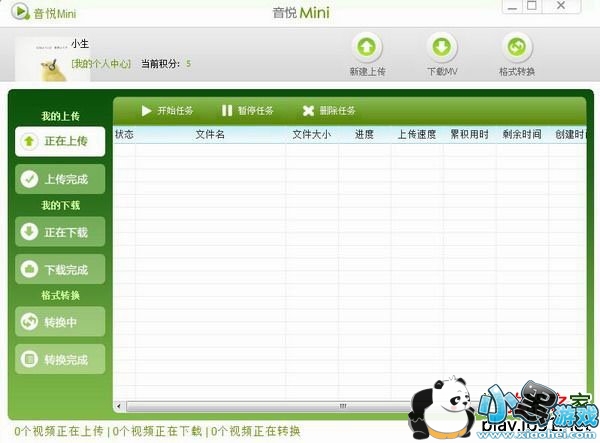600x443 pixels.
Task: Start tasks with 开始任务
Action: (168, 111)
